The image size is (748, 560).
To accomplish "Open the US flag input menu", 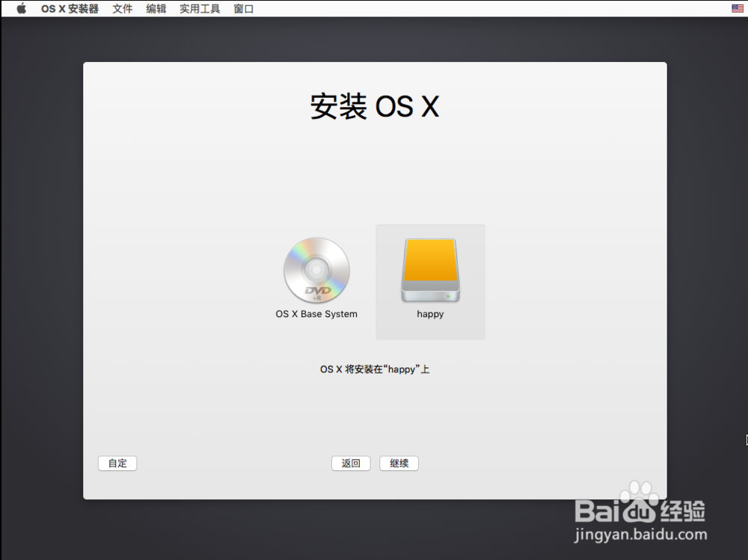I will click(x=737, y=8).
